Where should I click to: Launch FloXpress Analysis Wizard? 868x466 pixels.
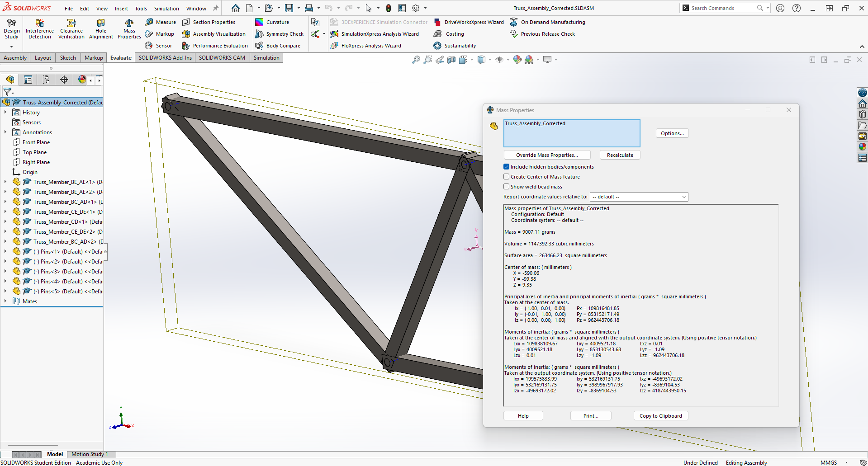366,46
